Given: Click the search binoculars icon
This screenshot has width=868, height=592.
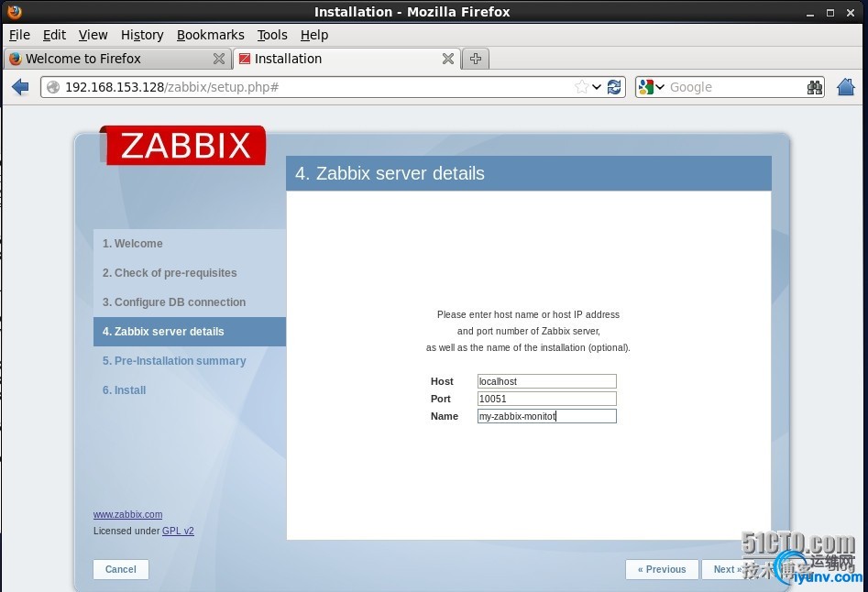Looking at the screenshot, I should point(814,87).
